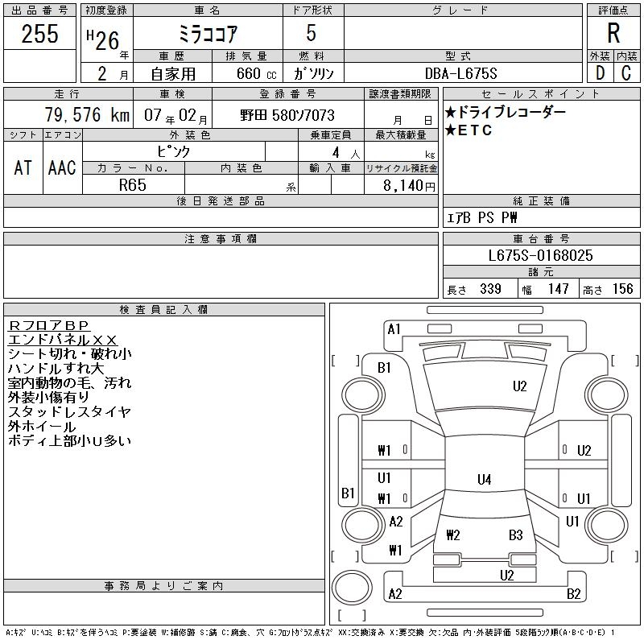
Task: Click the 事務局よりご案内 header
Action: (164, 586)
